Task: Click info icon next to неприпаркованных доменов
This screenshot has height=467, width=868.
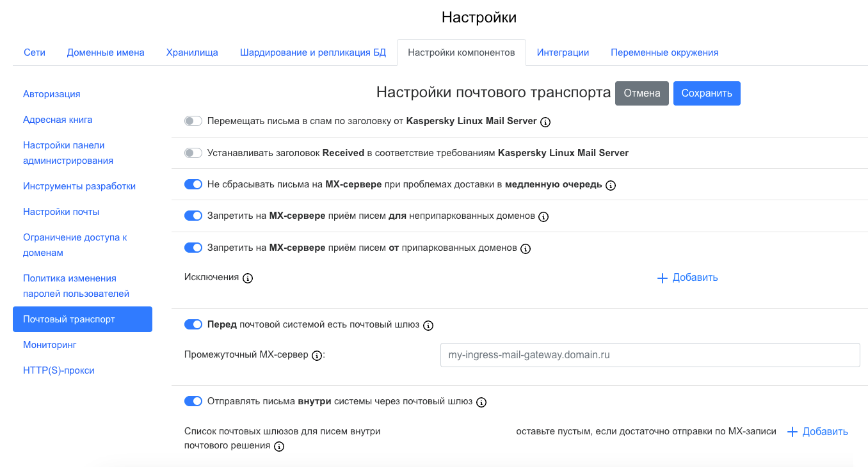Action: 543,217
